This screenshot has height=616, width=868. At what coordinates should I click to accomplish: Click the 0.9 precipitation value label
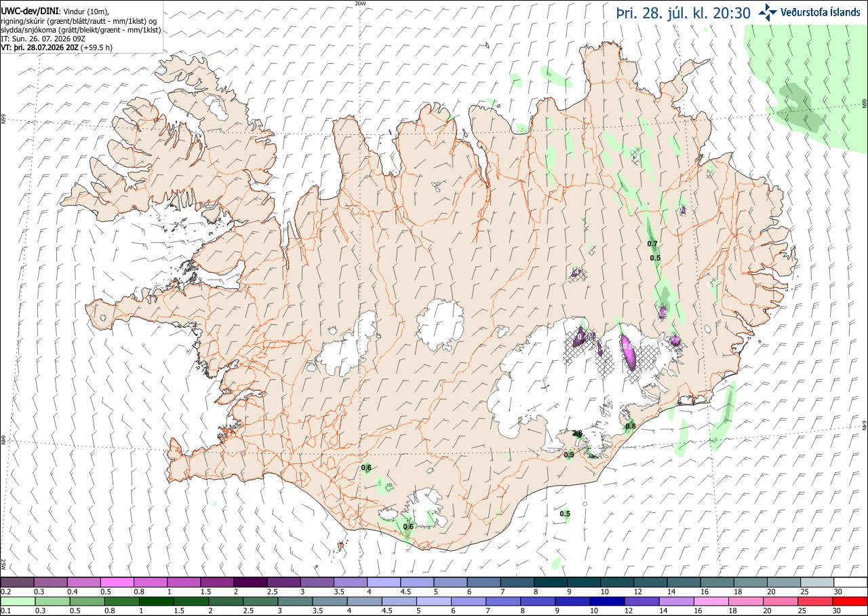click(x=569, y=455)
